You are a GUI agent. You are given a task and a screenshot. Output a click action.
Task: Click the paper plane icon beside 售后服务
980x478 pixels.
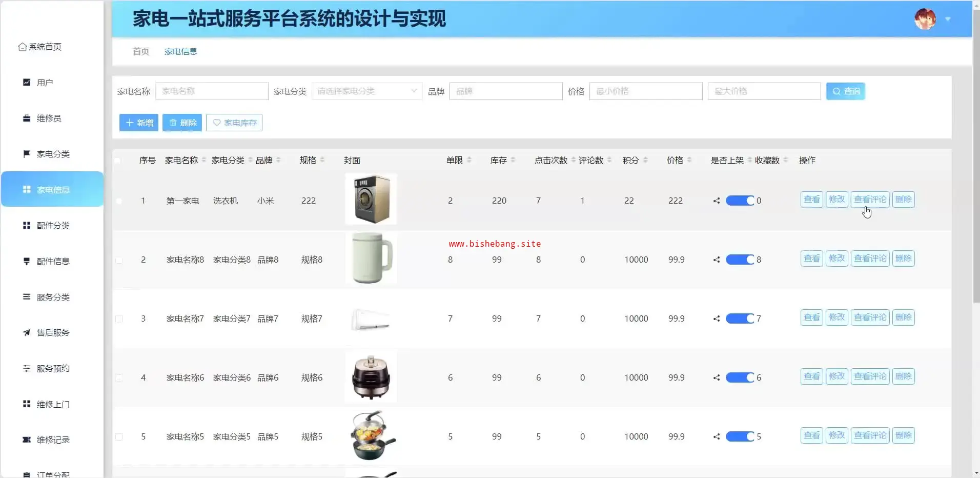[x=27, y=332]
